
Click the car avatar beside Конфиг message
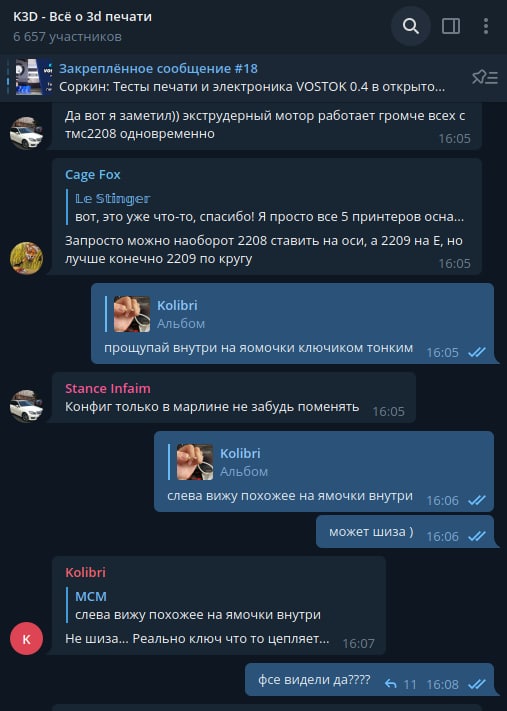pyautogui.click(x=26, y=406)
